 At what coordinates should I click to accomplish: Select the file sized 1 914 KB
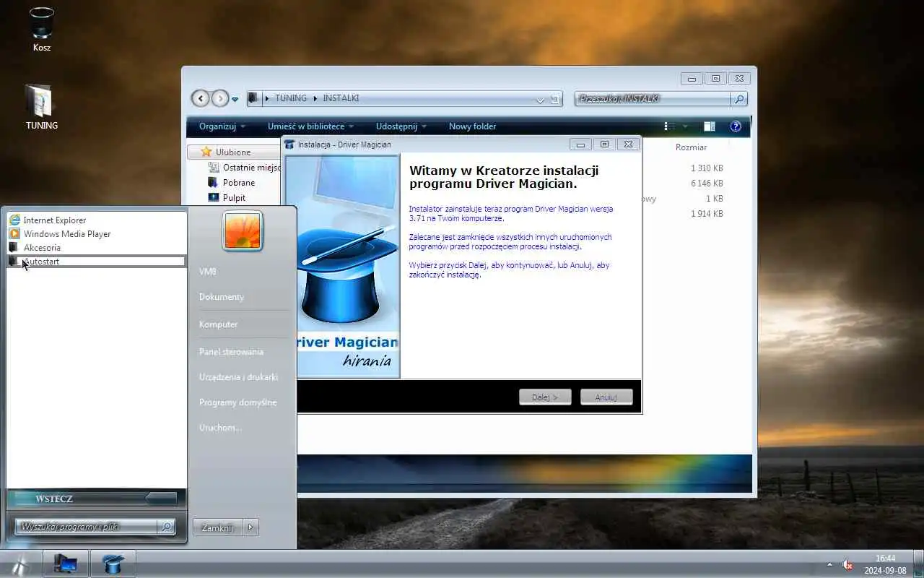pos(706,214)
